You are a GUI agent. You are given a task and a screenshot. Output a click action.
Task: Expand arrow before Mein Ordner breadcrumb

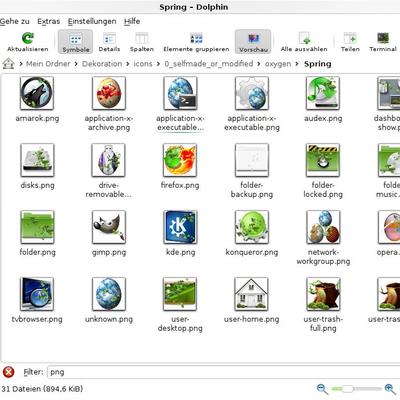pos(21,64)
